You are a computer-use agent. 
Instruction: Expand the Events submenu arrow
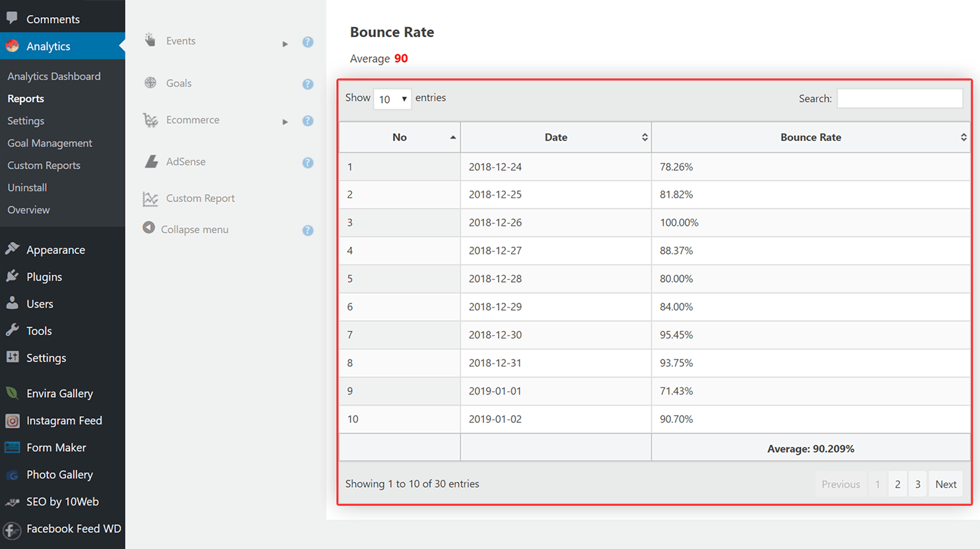coord(285,42)
